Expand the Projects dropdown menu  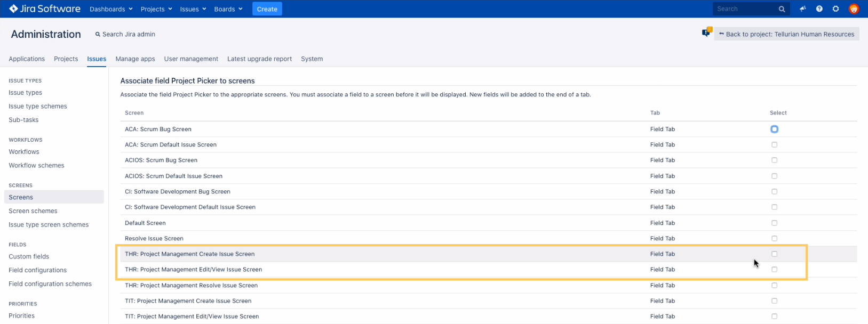point(156,9)
